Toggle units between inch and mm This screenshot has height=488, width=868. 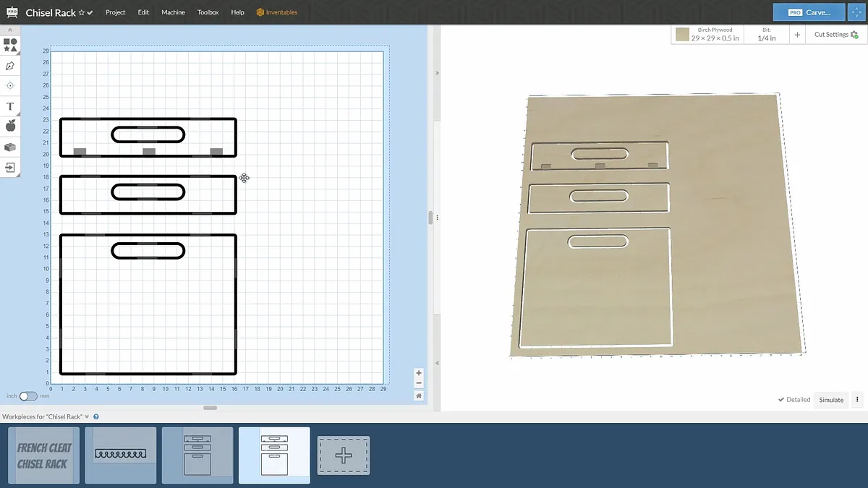[x=28, y=396]
